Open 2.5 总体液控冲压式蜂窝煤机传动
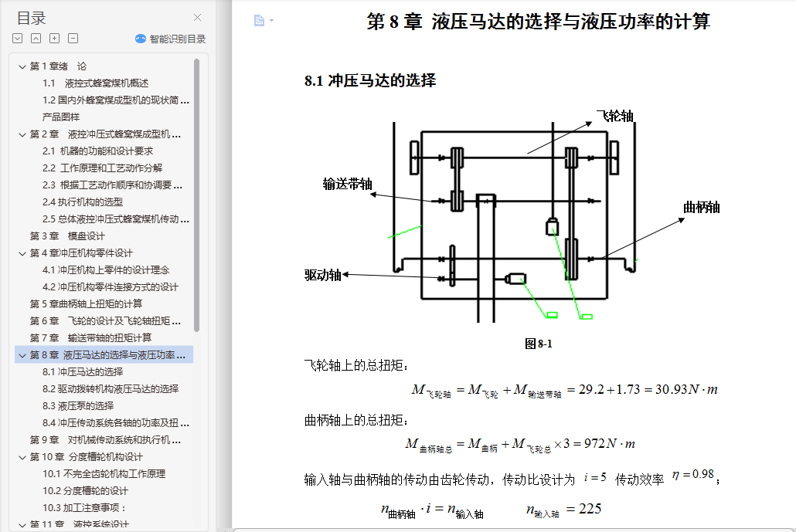 coord(116,219)
